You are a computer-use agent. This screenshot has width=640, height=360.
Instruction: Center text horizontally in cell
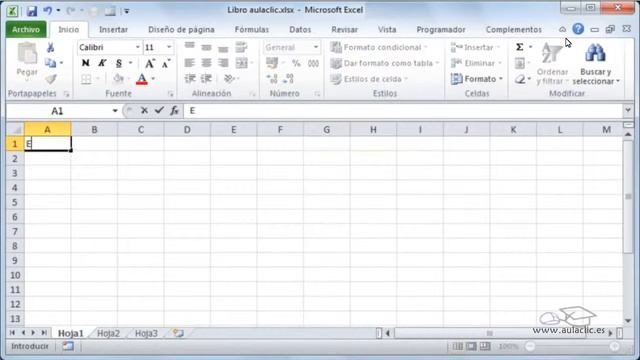point(207,63)
